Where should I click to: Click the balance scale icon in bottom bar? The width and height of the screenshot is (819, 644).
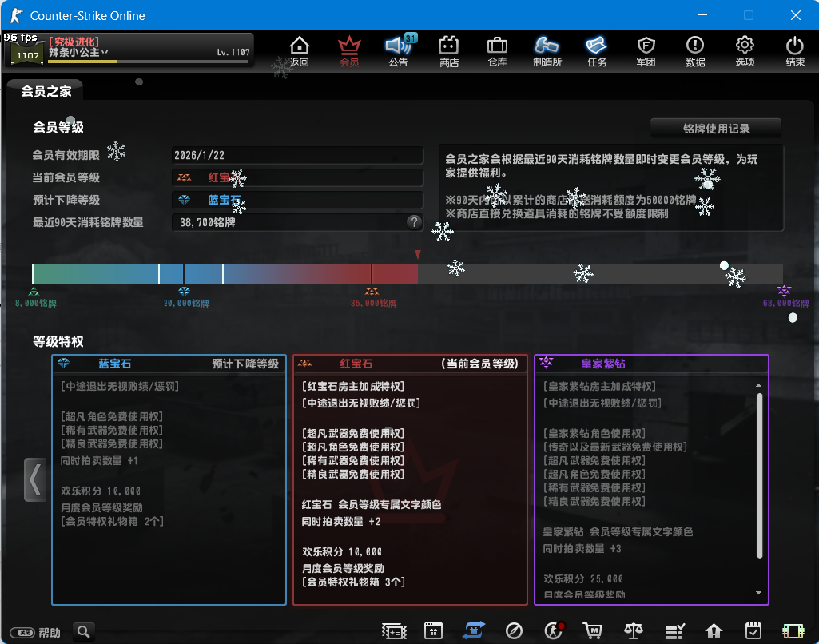pos(634,630)
